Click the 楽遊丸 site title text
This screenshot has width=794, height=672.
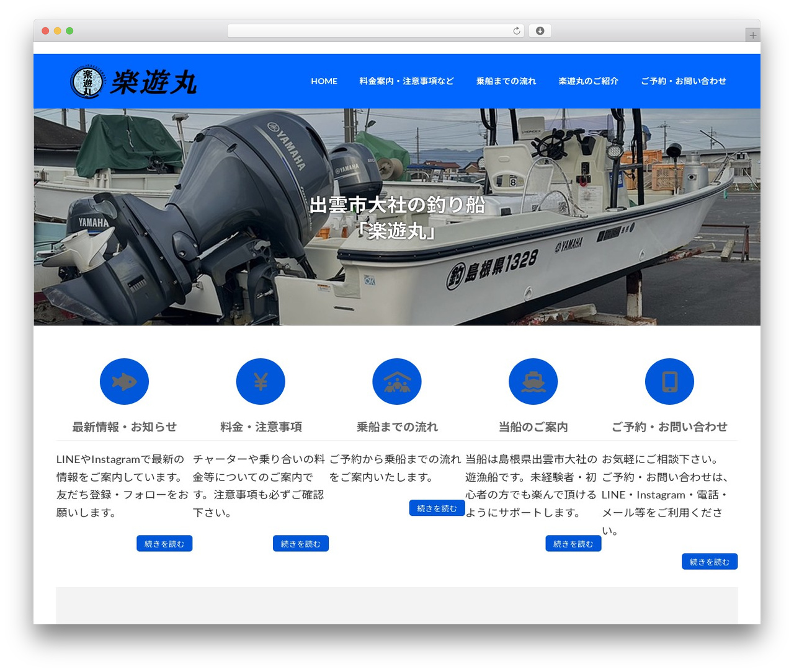click(x=153, y=82)
